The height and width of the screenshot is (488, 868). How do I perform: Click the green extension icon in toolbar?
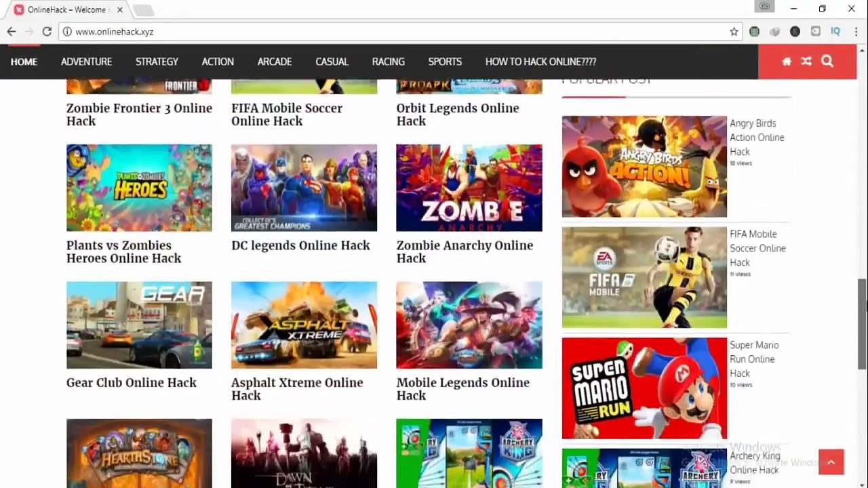pyautogui.click(x=754, y=32)
